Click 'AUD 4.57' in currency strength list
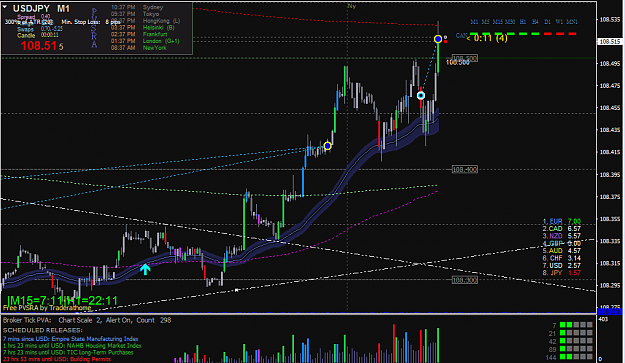The image size is (625, 363). coord(561,251)
